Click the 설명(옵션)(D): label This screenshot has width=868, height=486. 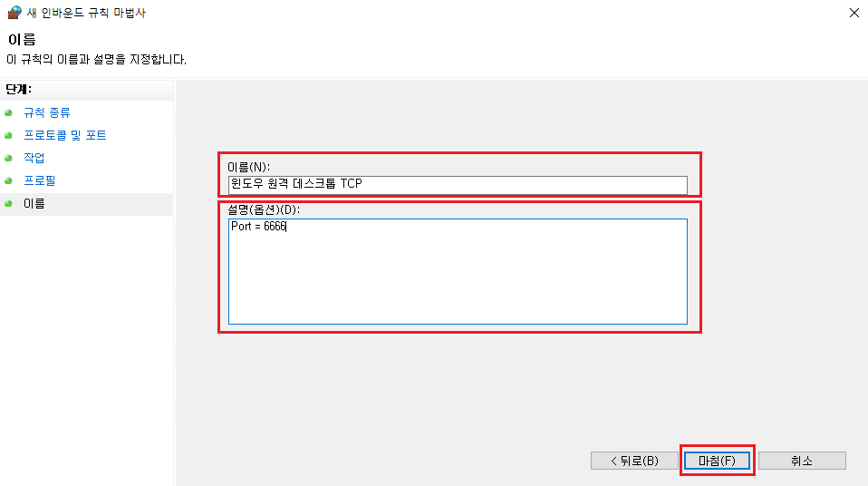click(x=264, y=209)
